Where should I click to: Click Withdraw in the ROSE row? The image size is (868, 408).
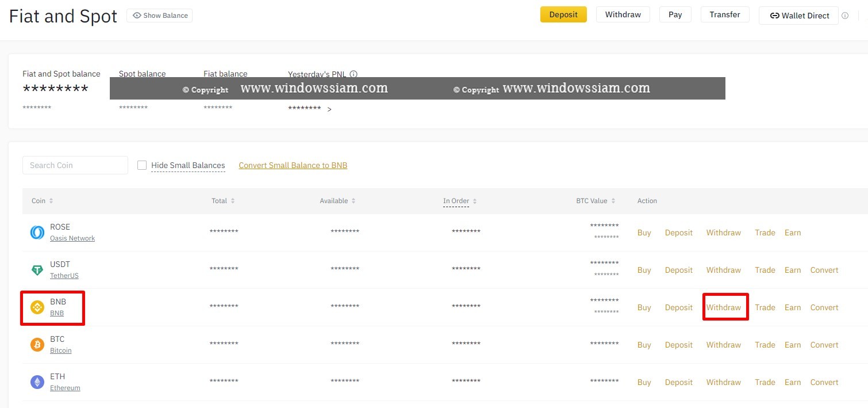point(724,232)
